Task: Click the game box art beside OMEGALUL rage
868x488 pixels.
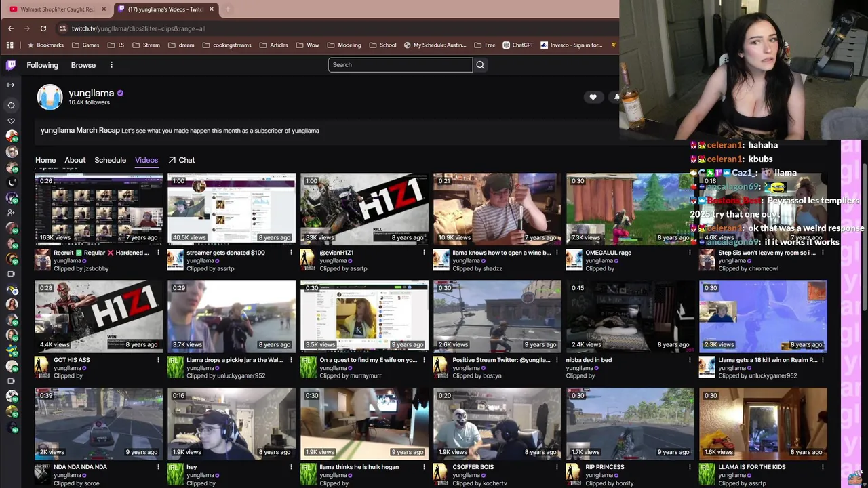Action: click(574, 260)
